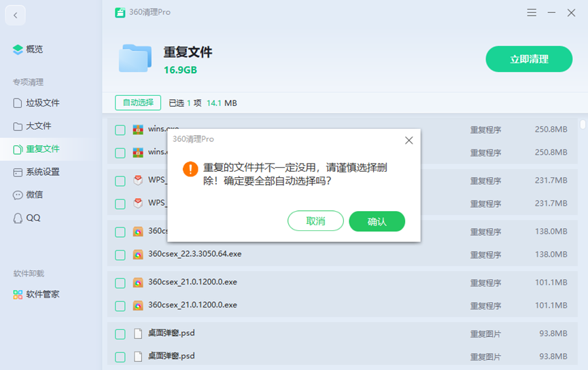588x370 pixels.
Task: Click the 16.9GB total size text
Action: pyautogui.click(x=180, y=70)
